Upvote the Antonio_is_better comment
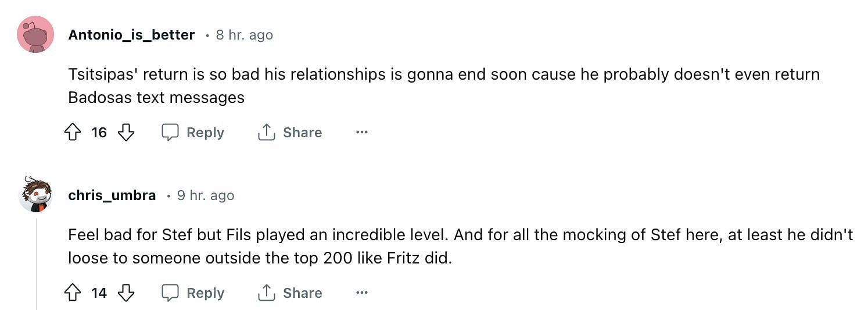868x310 pixels. [72, 133]
